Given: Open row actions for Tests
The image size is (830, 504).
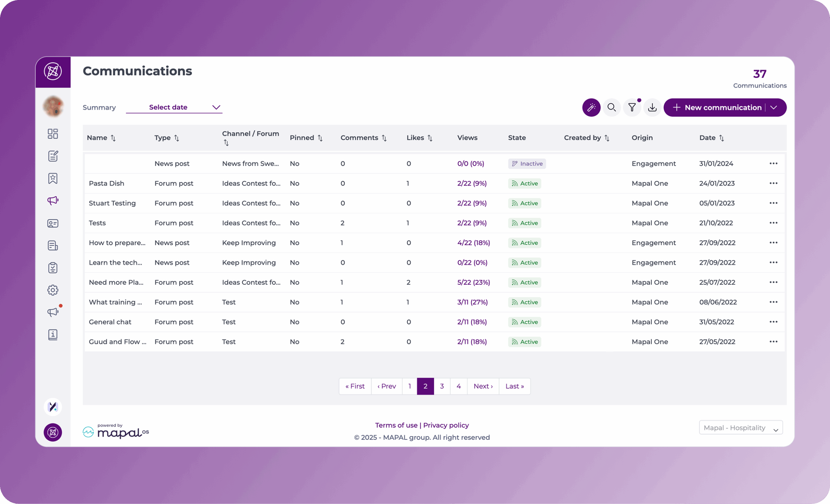Looking at the screenshot, I should (x=773, y=223).
